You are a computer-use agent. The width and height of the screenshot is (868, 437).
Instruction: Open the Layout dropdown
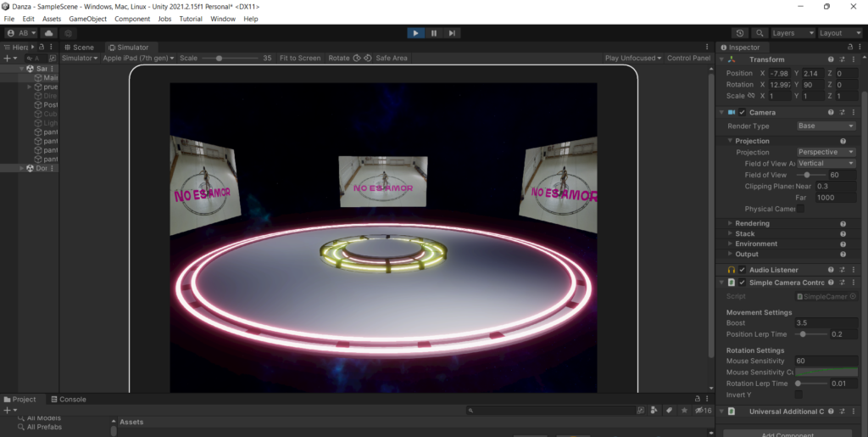(840, 33)
